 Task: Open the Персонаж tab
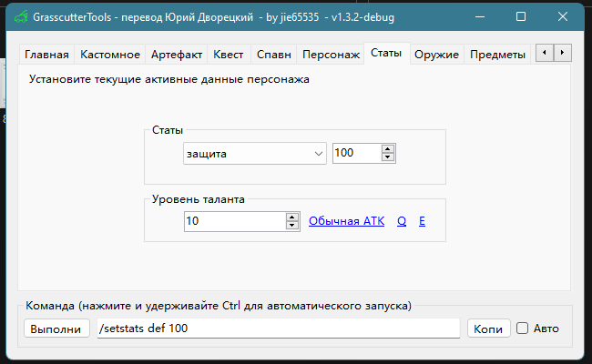click(331, 55)
